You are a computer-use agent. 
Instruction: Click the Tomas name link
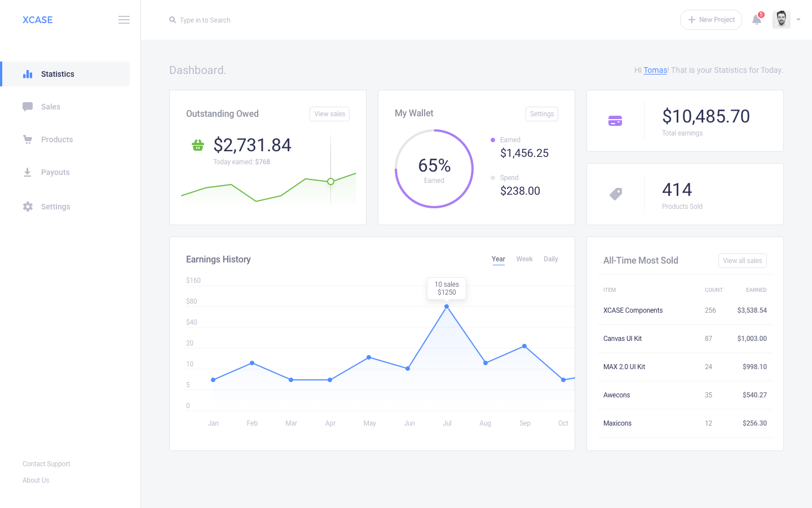click(655, 70)
